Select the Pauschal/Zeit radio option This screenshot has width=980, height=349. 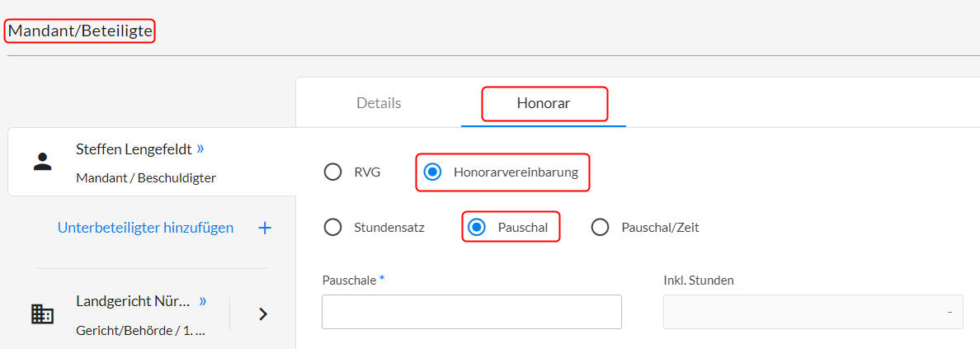[600, 228]
